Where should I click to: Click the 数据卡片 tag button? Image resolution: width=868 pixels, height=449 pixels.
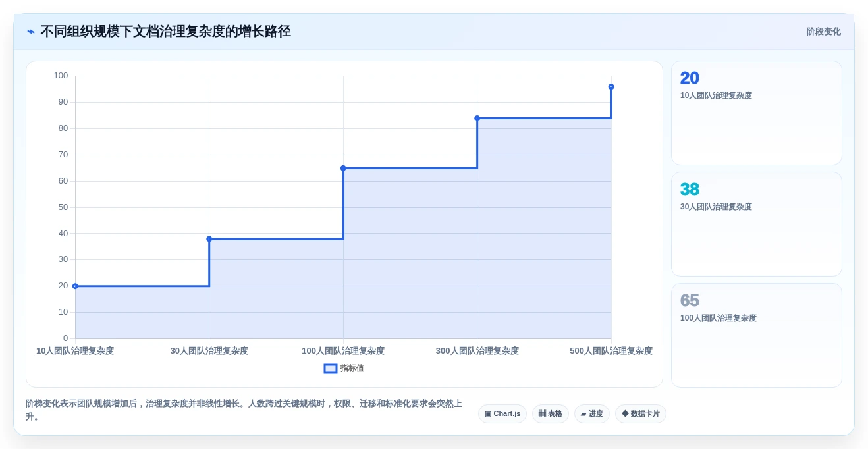point(641,414)
